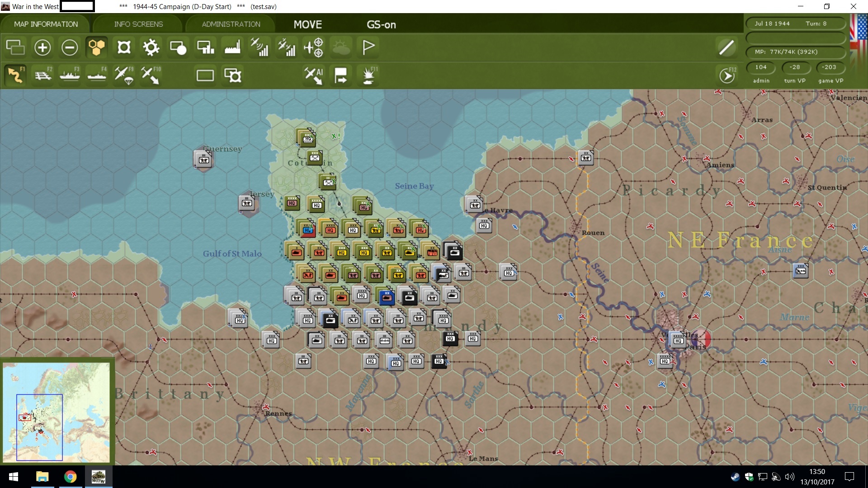Image resolution: width=868 pixels, height=488 pixels.
Task: Click the flag with arrow icon
Action: 341,75
